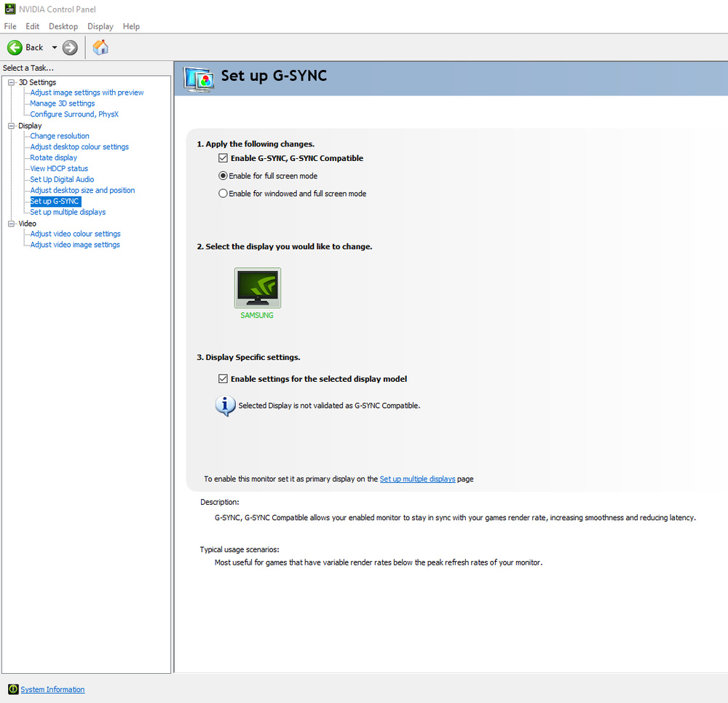This screenshot has width=728, height=703.
Task: Click the System Information icon
Action: coord(13,689)
